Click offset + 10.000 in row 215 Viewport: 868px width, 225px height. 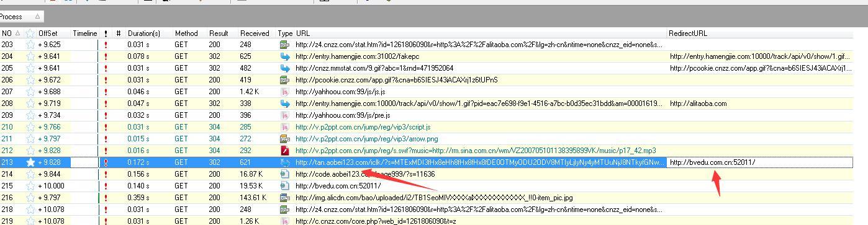(52, 186)
